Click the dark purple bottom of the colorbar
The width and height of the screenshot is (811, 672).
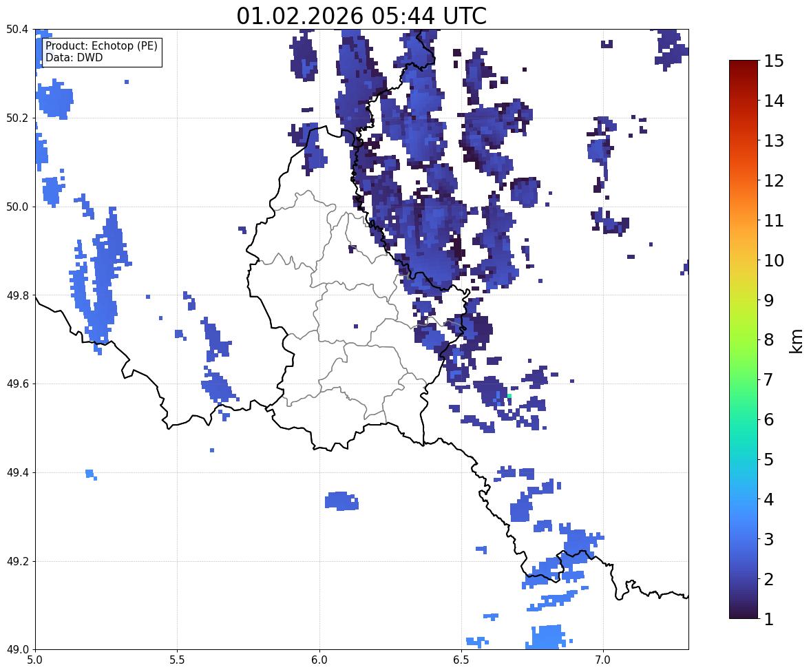pyautogui.click(x=744, y=611)
